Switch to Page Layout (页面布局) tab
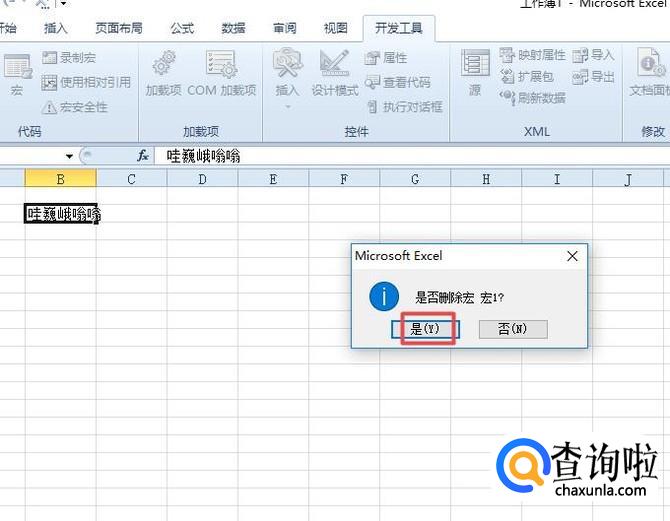Screen dimensions: 670x521 pos(119,28)
